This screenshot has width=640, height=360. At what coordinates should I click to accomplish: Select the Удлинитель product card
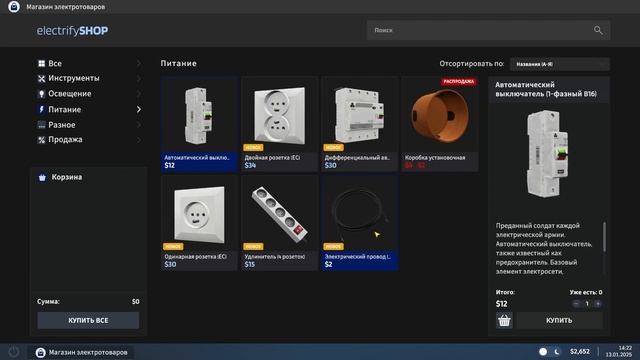coord(279,223)
